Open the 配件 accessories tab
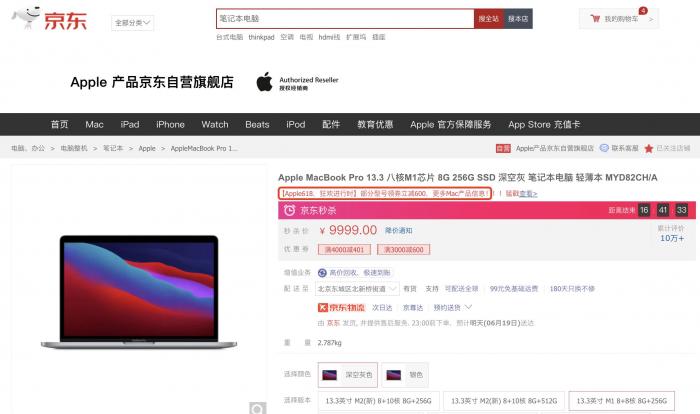This screenshot has width=700, height=414. [331, 125]
